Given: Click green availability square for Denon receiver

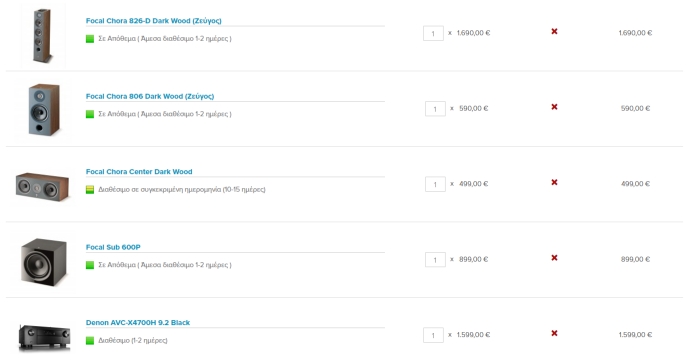Looking at the screenshot, I should click(x=90, y=341).
